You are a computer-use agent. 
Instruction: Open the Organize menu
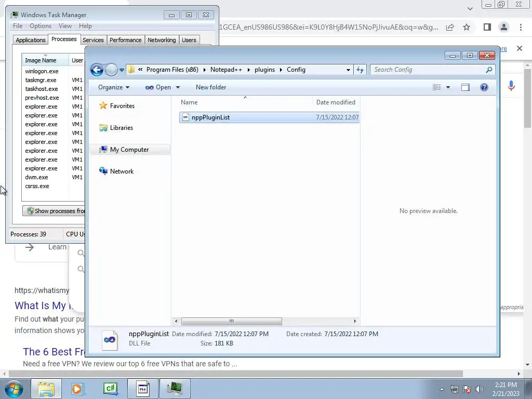click(x=114, y=87)
